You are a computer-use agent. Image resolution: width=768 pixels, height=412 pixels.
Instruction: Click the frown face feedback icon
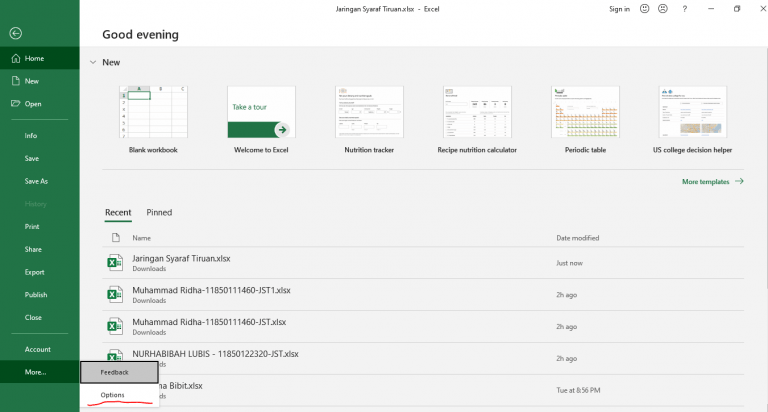click(x=663, y=9)
